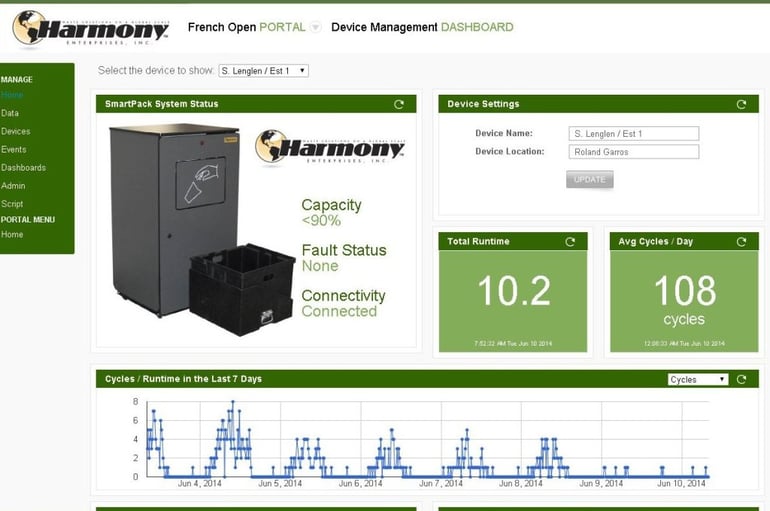Focus the Device Location text field

coord(633,152)
